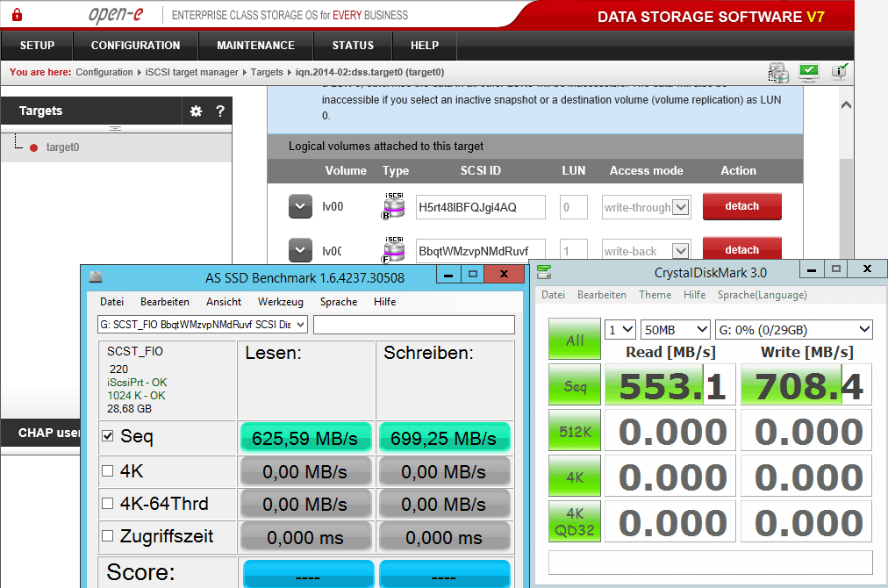Open the CONFIGURATION menu

pos(135,46)
